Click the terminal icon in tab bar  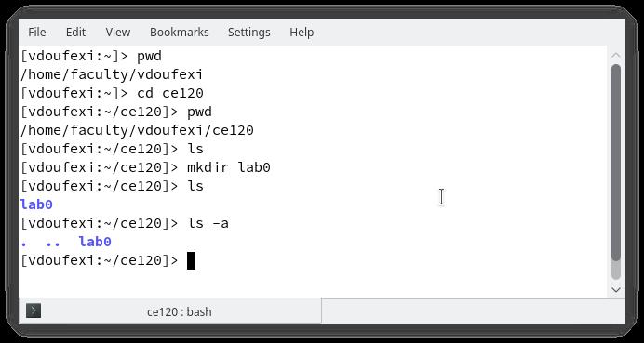coord(34,311)
